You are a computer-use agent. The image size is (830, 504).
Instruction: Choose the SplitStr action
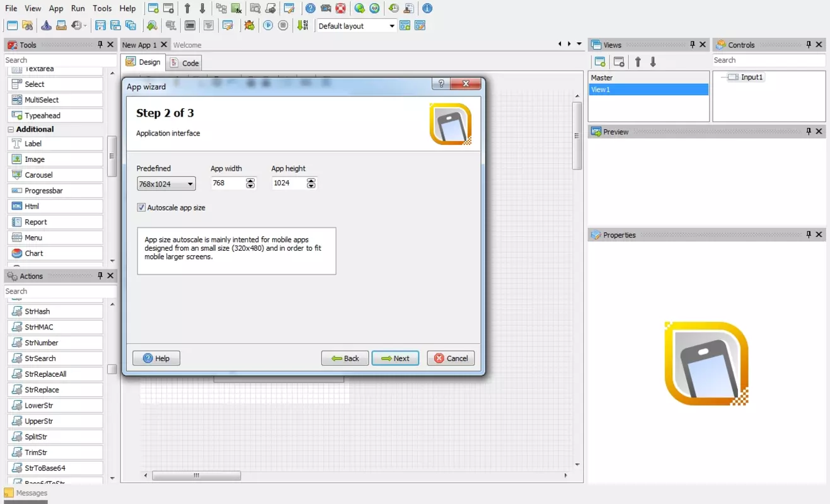tap(55, 437)
